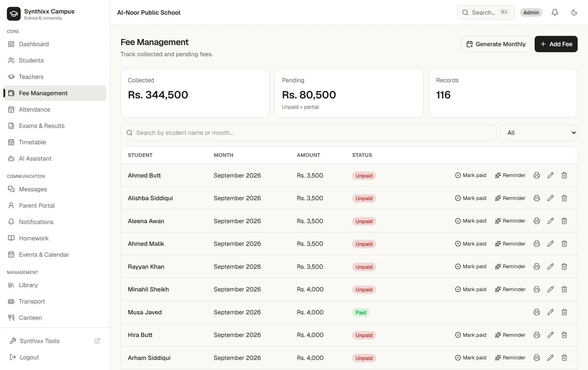Print receipt for Ahmed Butt

click(537, 175)
